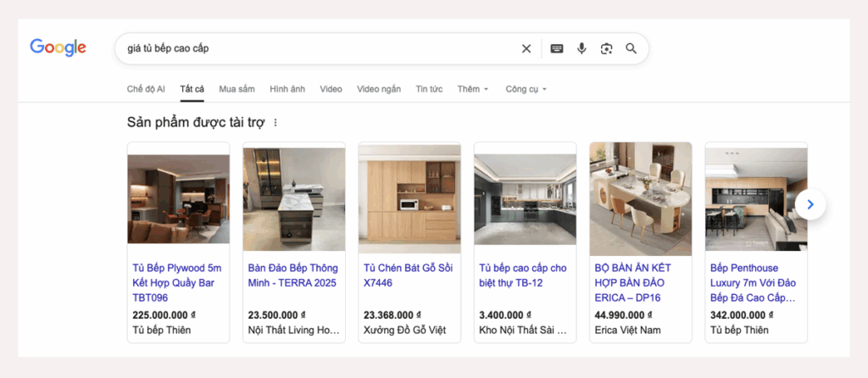
Task: Open Tủ Bếp Plywood 5m product link
Action: (177, 283)
